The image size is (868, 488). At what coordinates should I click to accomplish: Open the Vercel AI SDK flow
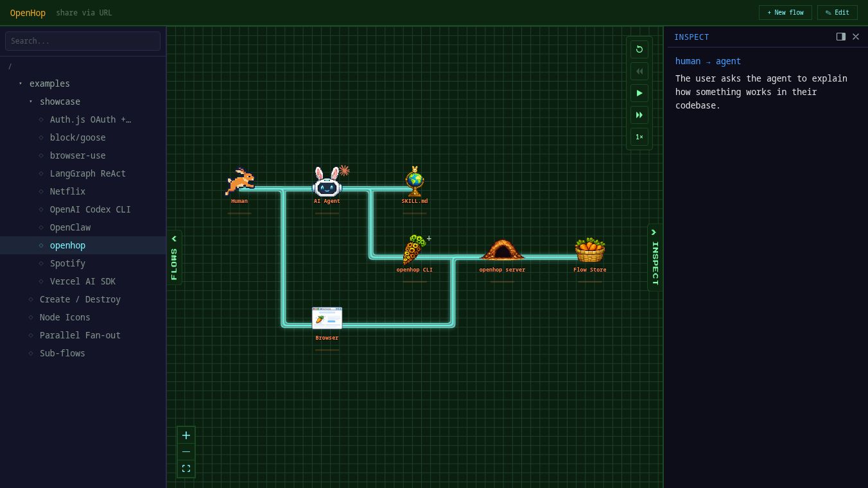tap(83, 281)
